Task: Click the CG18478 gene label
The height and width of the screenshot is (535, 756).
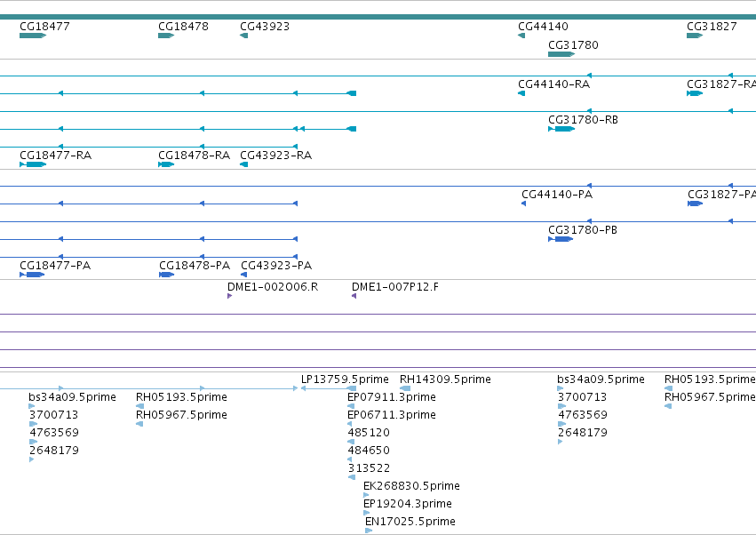Action: pos(183,26)
